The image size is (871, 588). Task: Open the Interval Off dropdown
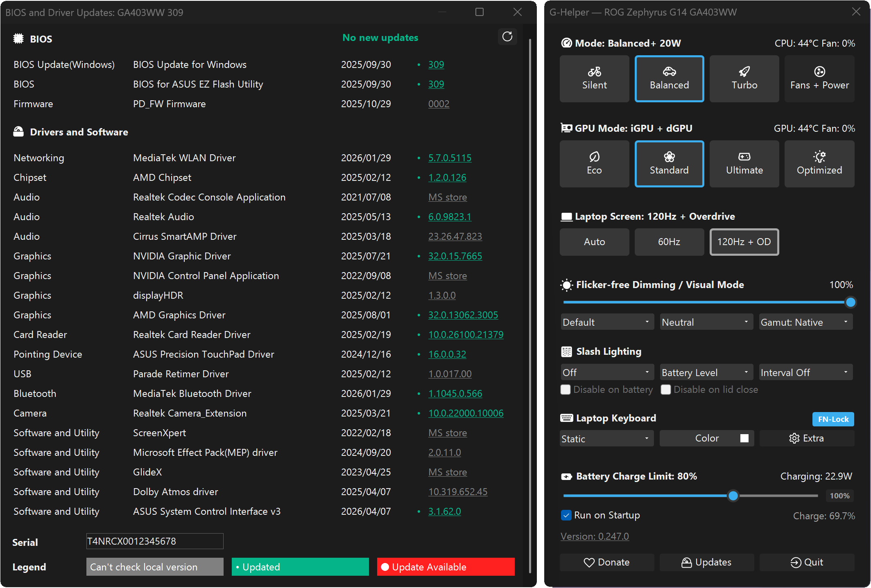tap(805, 372)
